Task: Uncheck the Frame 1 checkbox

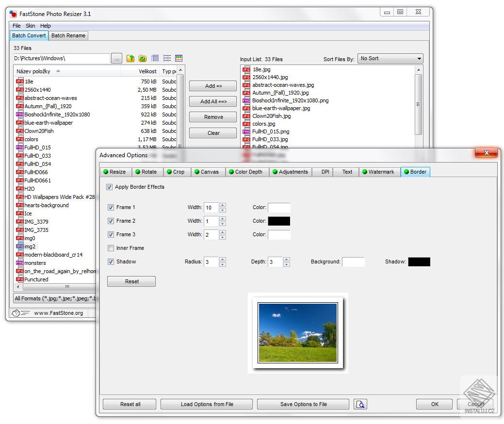Action: coord(111,207)
